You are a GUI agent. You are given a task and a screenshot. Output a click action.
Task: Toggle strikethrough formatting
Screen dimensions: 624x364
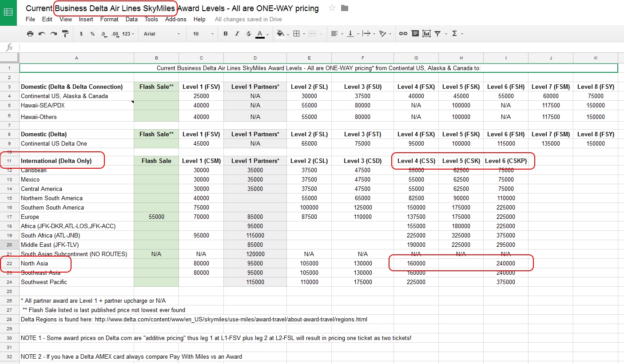249,34
